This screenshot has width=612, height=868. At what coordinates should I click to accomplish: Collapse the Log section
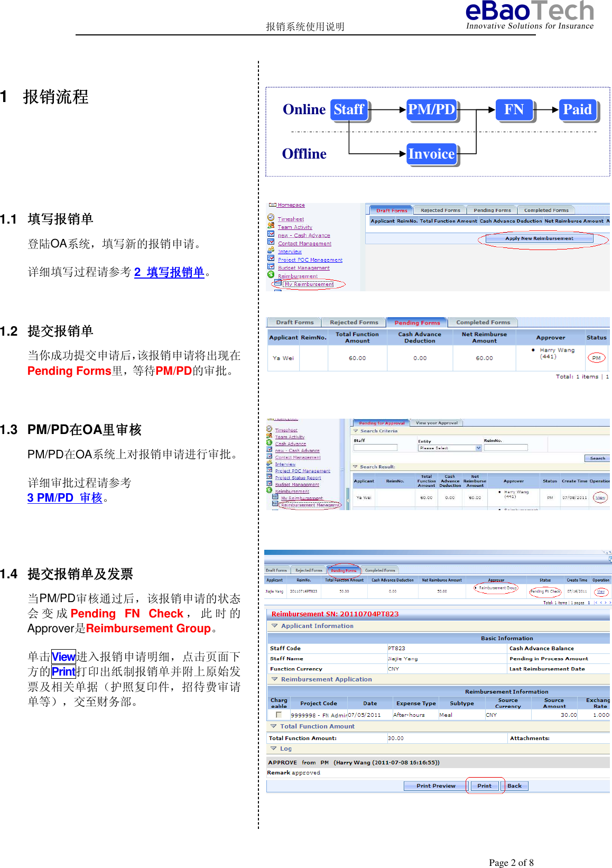tap(274, 749)
